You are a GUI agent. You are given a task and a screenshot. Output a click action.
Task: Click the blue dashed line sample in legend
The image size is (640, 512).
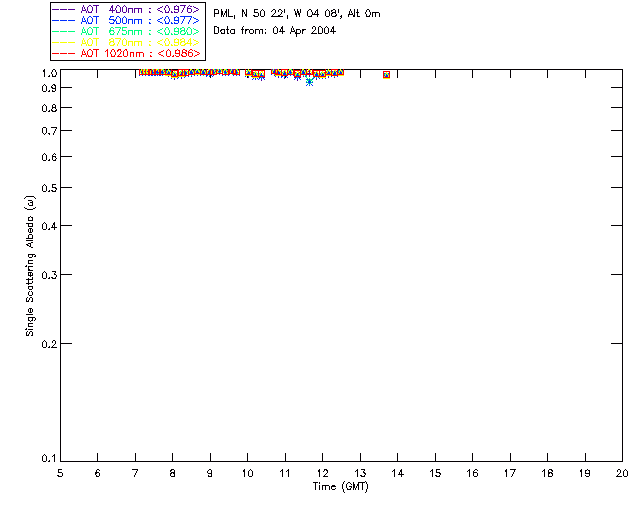[64, 20]
